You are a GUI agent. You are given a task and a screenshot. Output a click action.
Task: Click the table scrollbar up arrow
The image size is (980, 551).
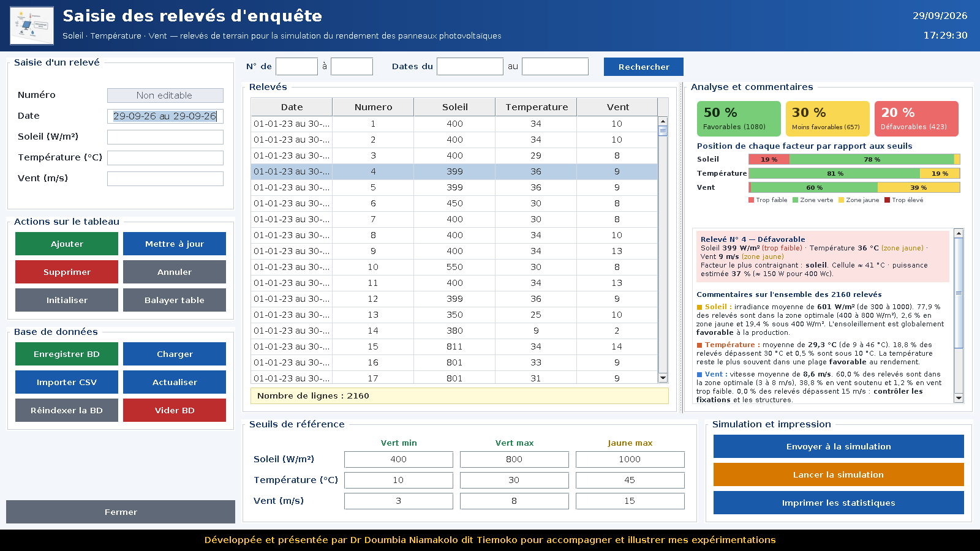point(663,121)
